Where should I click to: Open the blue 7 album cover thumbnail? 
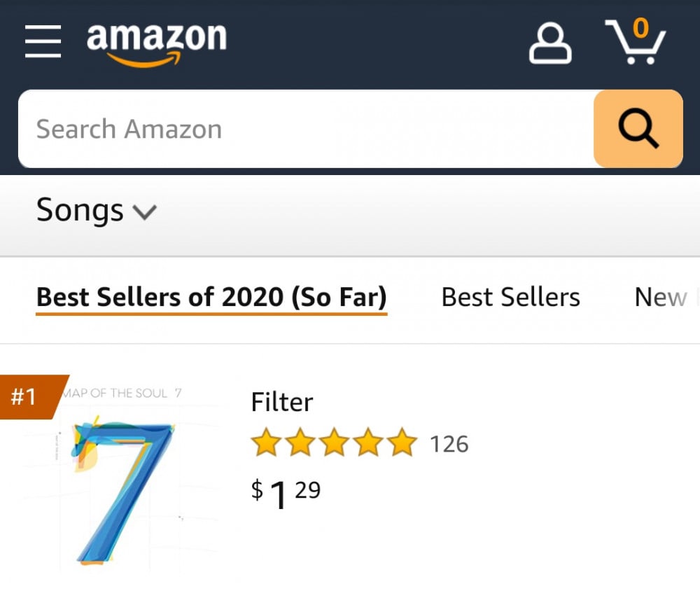pyautogui.click(x=124, y=490)
